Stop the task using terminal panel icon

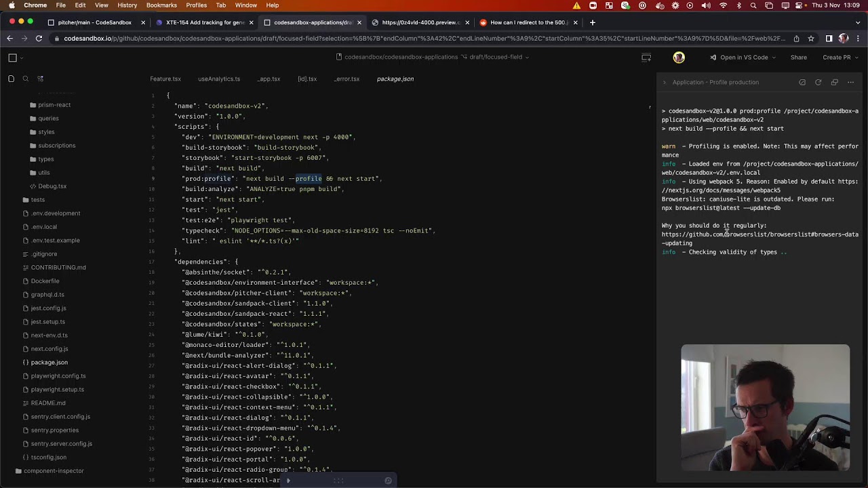(802, 82)
